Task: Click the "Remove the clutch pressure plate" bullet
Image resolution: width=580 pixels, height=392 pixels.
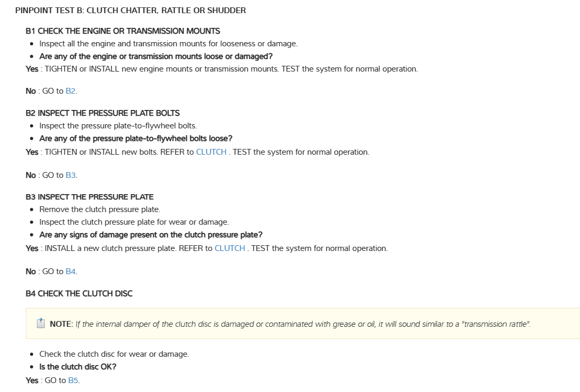Action: pyautogui.click(x=99, y=209)
